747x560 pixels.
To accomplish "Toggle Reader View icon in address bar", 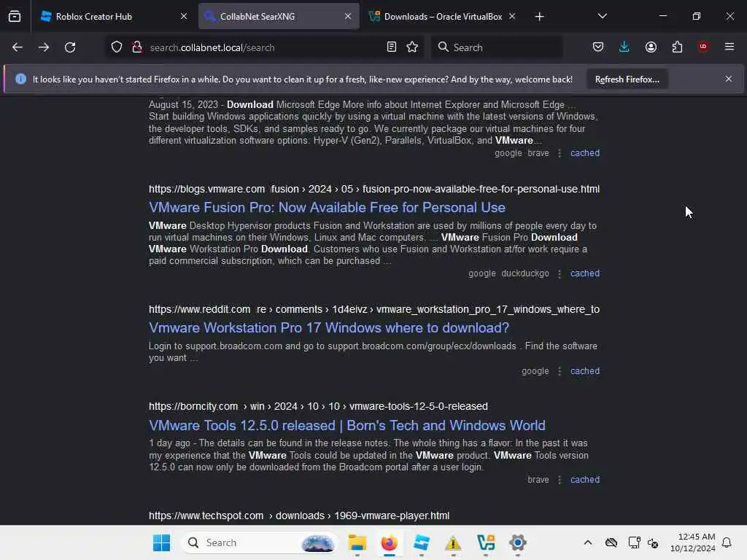I will click(392, 47).
